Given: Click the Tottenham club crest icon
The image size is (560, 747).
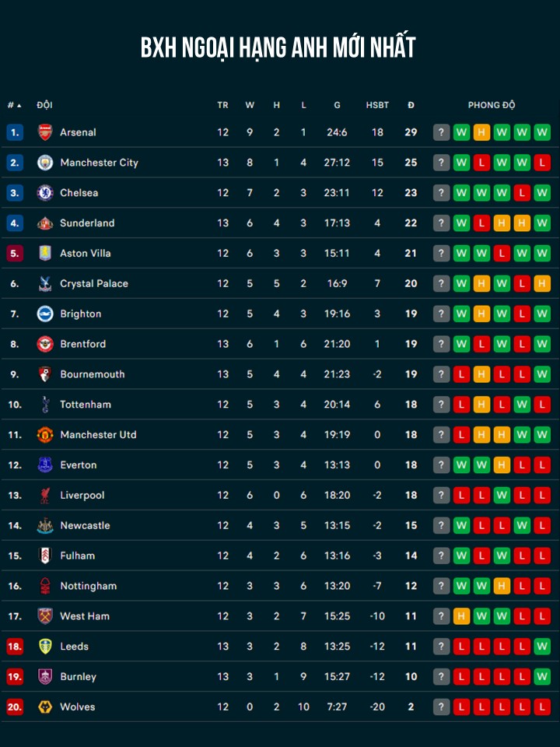Looking at the screenshot, I should tap(45, 405).
